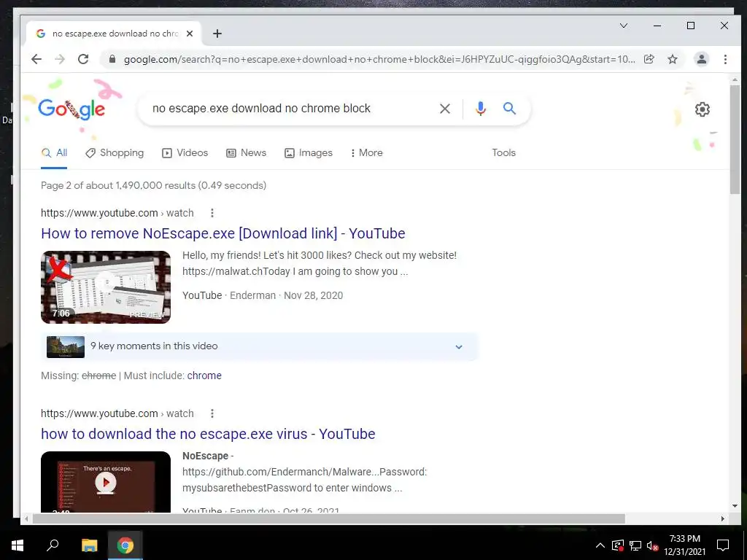Open the Chrome profile avatar
This screenshot has width=747, height=560.
pos(701,59)
